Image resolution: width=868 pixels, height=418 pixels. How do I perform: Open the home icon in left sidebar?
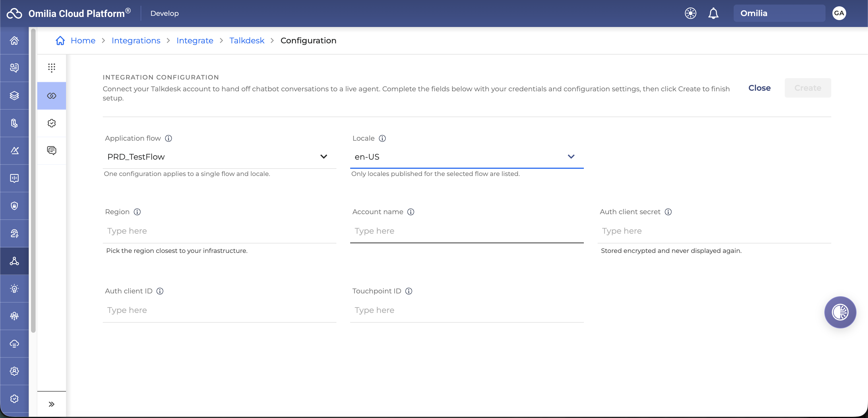[x=14, y=41]
